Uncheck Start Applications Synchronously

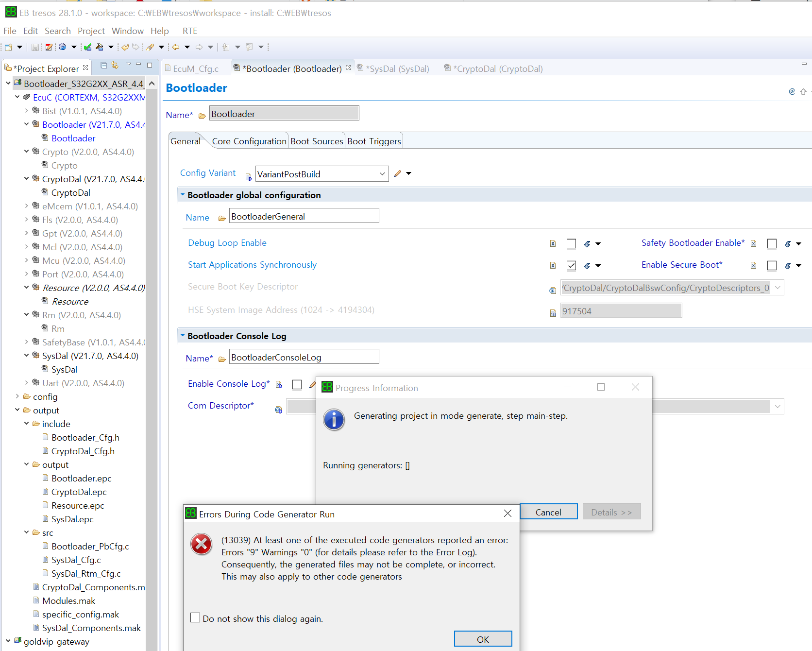click(x=571, y=265)
